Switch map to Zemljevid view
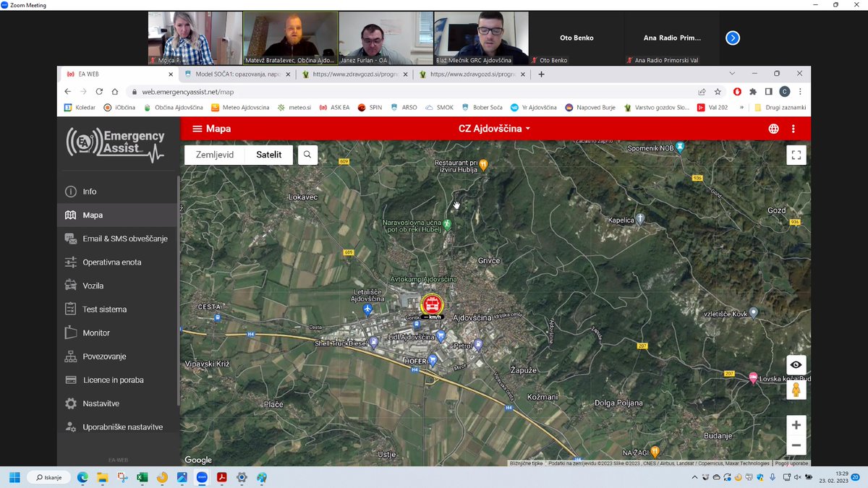 215,155
